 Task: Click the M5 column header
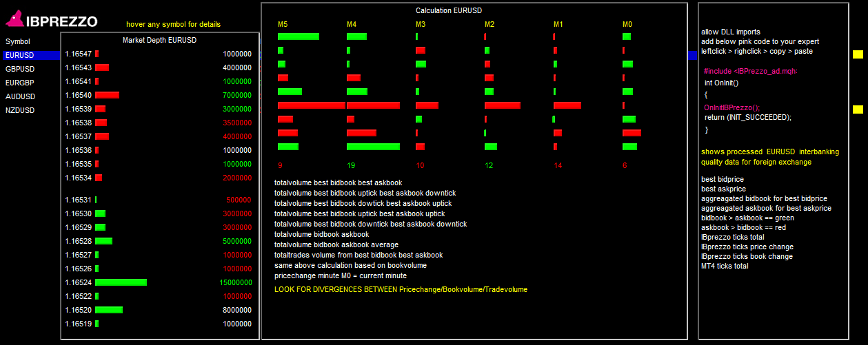pyautogui.click(x=283, y=25)
